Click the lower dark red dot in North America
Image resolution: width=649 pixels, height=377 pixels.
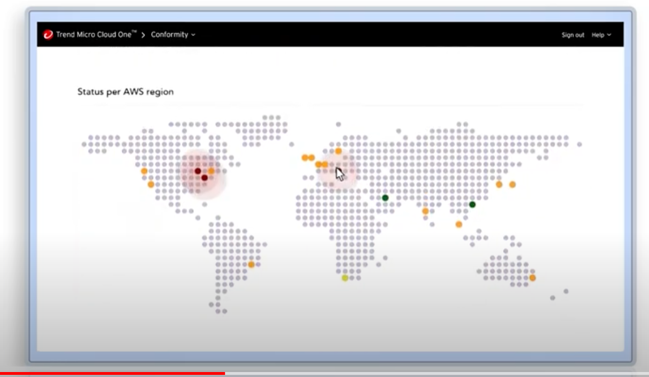coord(204,178)
